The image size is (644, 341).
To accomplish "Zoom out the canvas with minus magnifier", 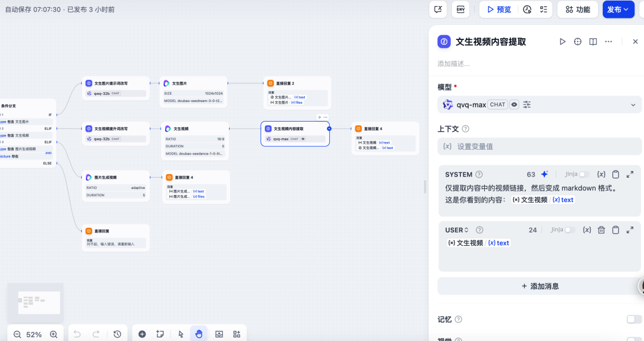I will [x=17, y=334].
